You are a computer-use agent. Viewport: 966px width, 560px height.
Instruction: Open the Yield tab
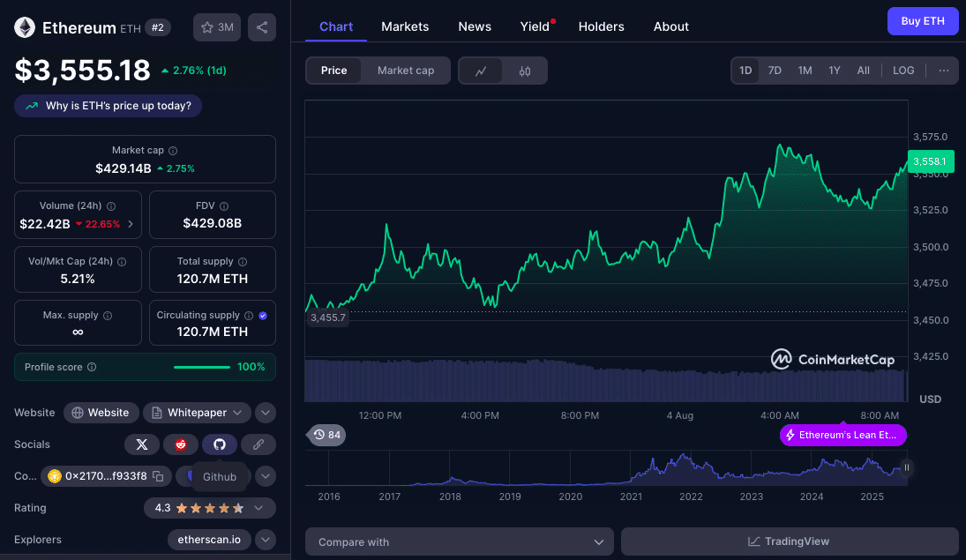(x=535, y=26)
